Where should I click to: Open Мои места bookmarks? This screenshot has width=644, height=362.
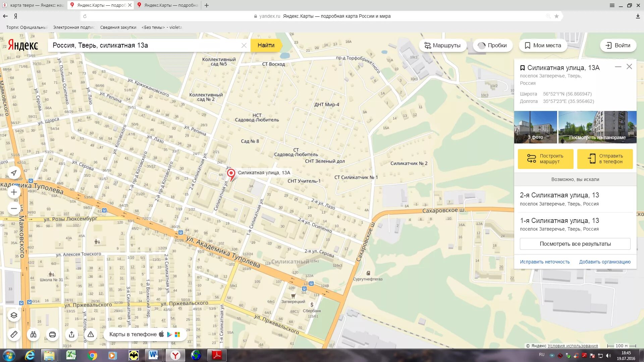point(543,46)
